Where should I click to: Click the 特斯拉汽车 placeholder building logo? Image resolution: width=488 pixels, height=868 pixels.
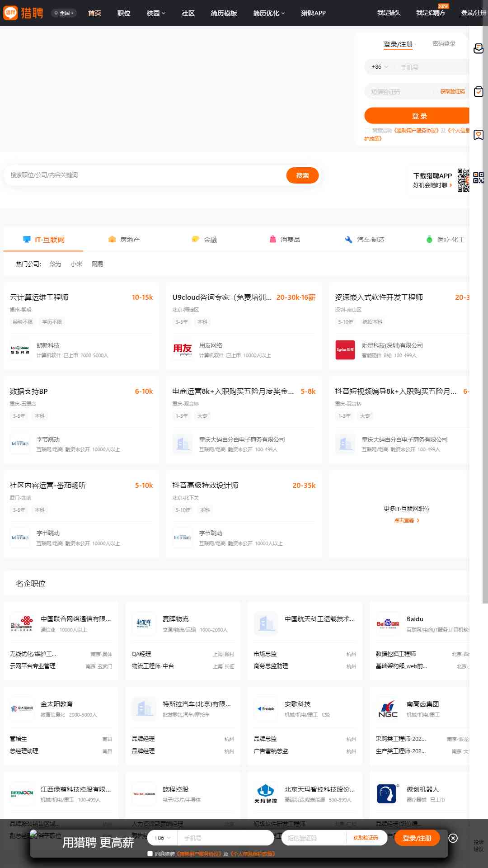click(144, 709)
